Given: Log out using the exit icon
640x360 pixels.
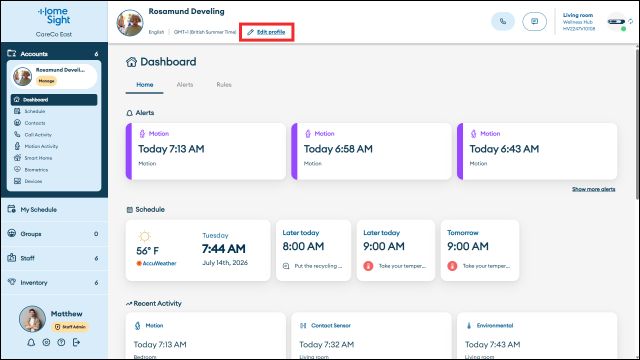Looking at the screenshot, I should click(x=76, y=342).
